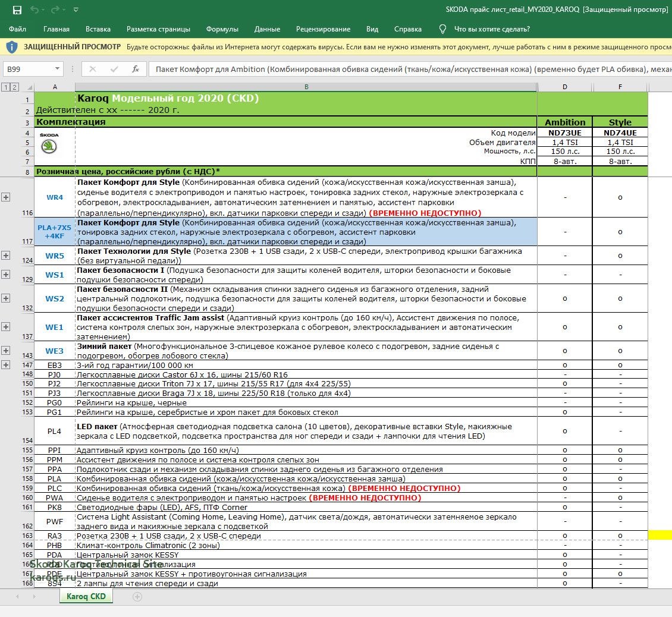Select the Ambition header cell
The height and width of the screenshot is (617, 672).
[565, 122]
